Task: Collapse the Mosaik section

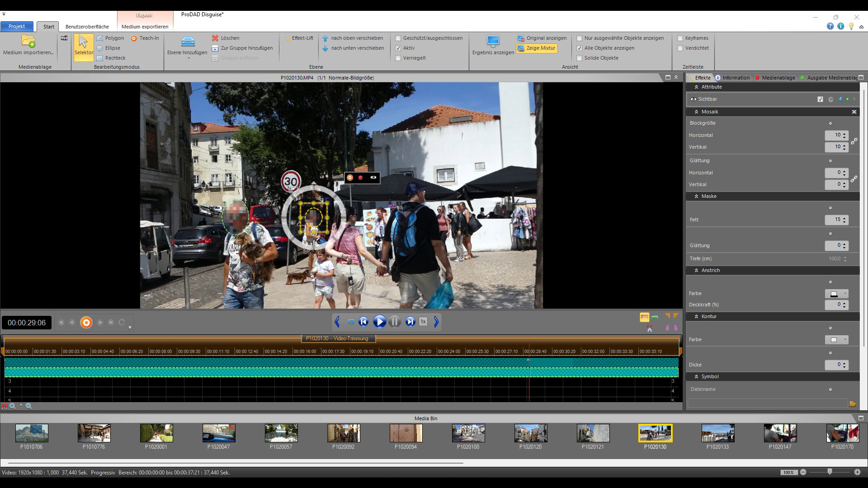Action: (697, 112)
